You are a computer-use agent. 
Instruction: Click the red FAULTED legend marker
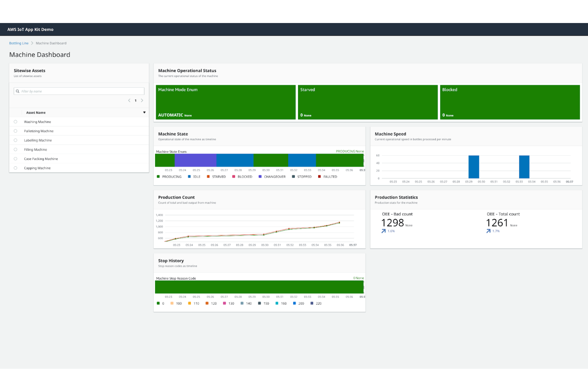click(320, 176)
